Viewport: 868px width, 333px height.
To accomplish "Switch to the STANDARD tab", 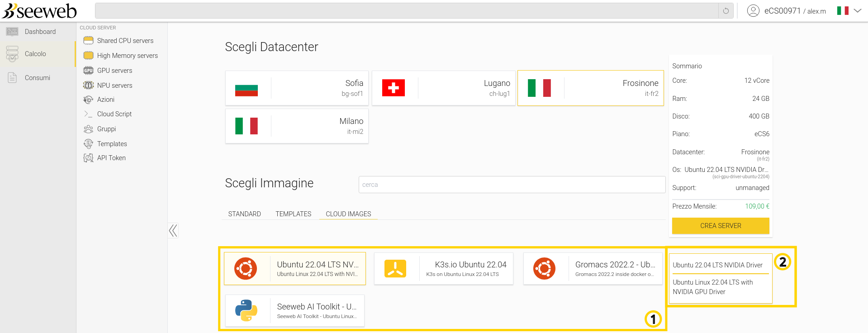I will click(245, 214).
